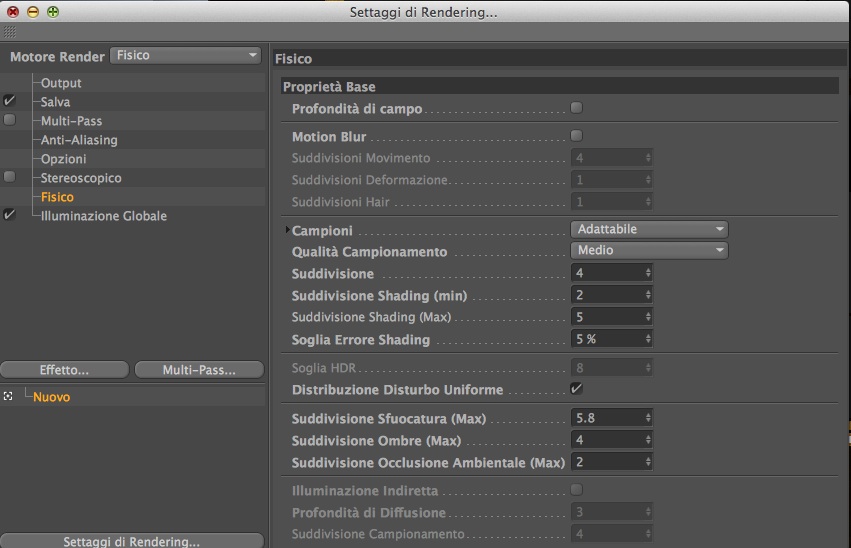Toggle the Multi-Pass checkbox in the list

coord(10,120)
